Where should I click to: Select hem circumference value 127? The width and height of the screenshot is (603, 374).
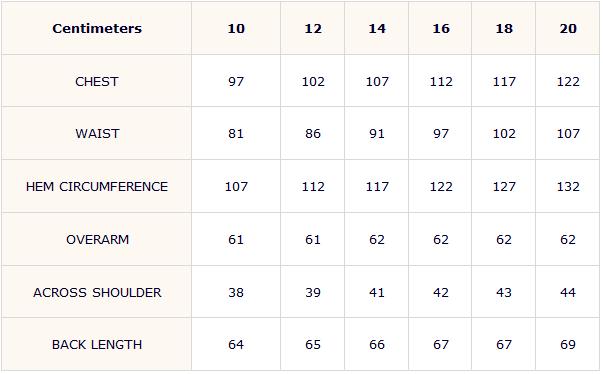click(504, 187)
